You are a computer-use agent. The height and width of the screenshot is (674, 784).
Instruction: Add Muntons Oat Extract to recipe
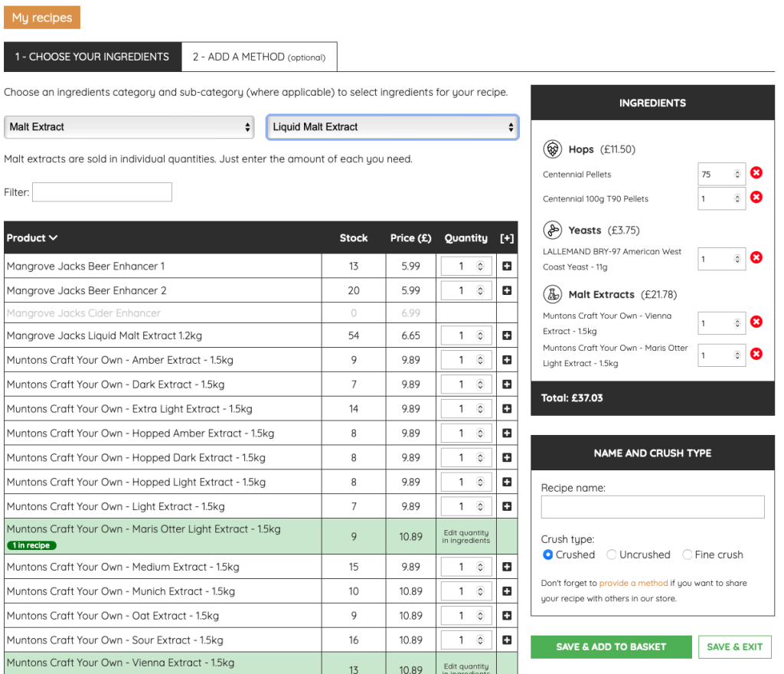507,616
